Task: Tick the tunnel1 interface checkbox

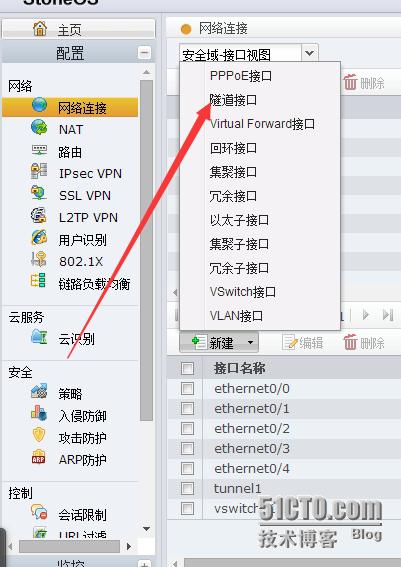Action: 187,489
